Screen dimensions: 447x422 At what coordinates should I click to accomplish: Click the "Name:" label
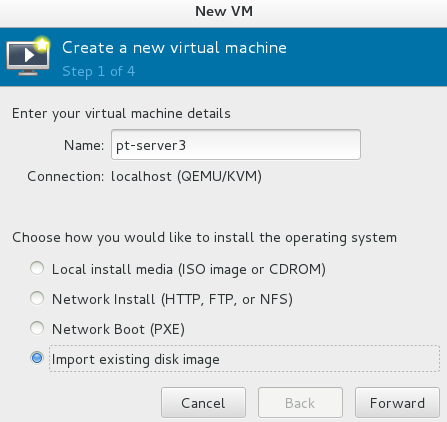[x=84, y=145]
